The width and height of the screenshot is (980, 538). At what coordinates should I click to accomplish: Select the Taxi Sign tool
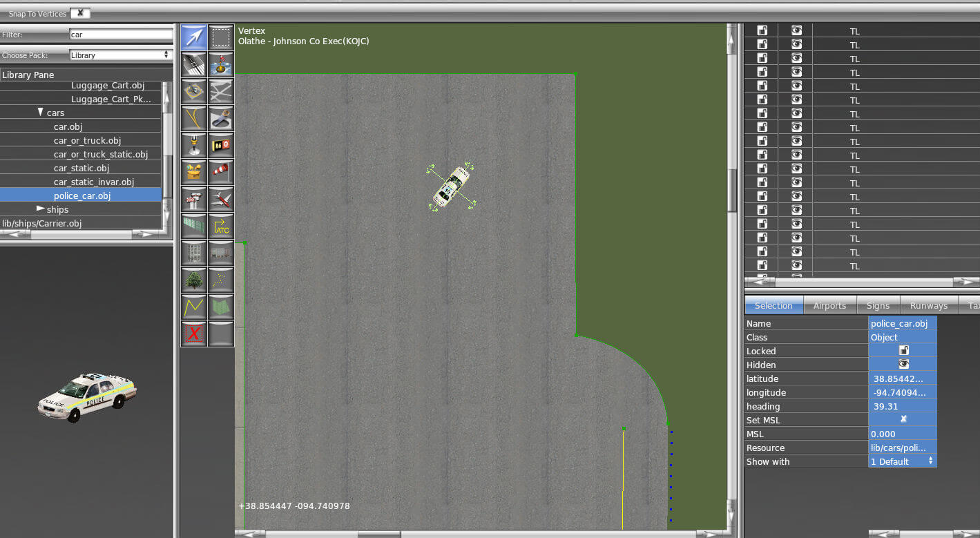pyautogui.click(x=221, y=145)
